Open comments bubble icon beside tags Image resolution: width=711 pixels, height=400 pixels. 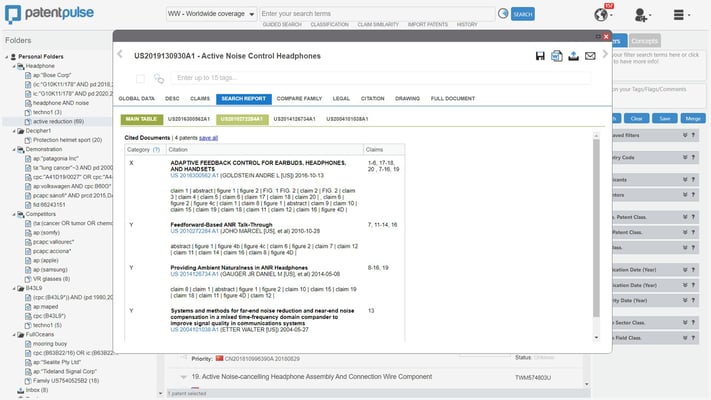click(159, 78)
